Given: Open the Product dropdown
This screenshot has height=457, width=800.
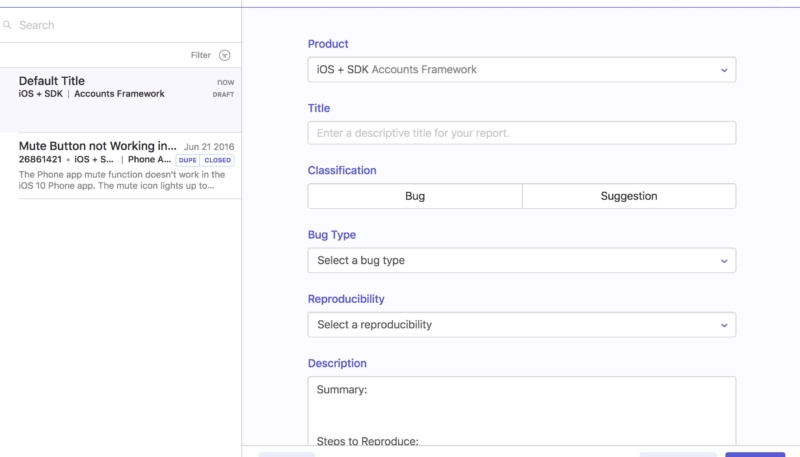Looking at the screenshot, I should 520,70.
